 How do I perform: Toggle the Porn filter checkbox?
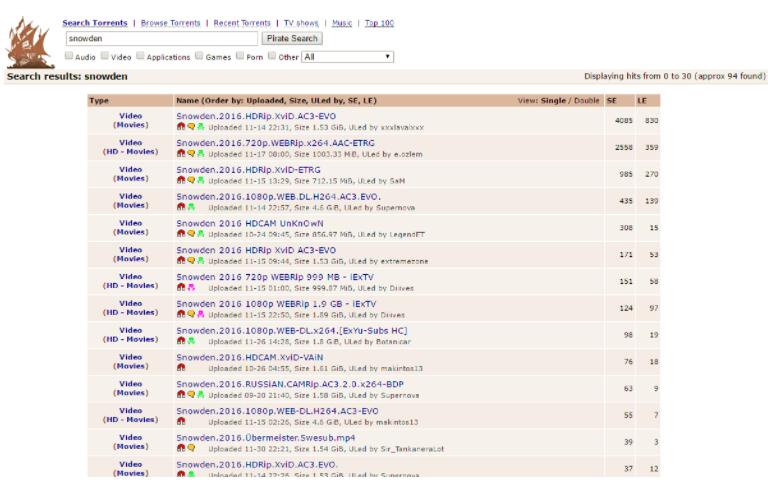240,56
